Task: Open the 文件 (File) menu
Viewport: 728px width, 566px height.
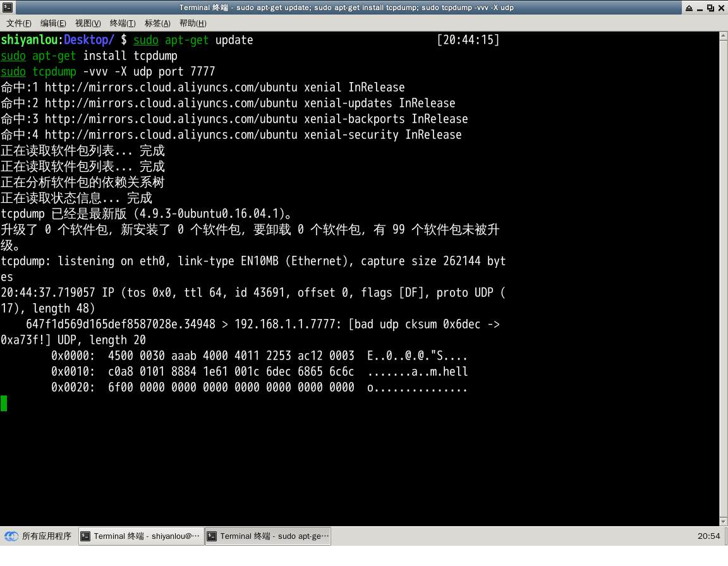Action: (x=19, y=23)
